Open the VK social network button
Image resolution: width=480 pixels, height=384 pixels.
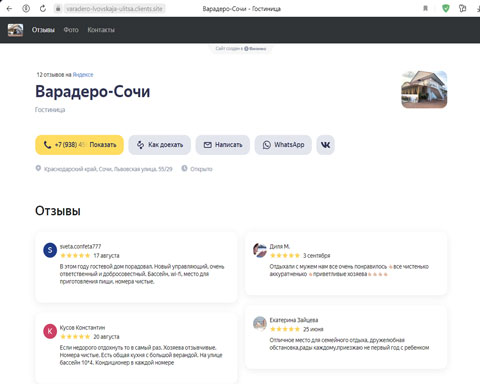(325, 145)
